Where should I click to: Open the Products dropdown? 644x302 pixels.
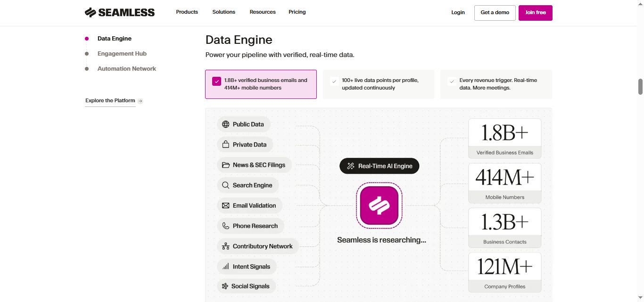pyautogui.click(x=187, y=12)
